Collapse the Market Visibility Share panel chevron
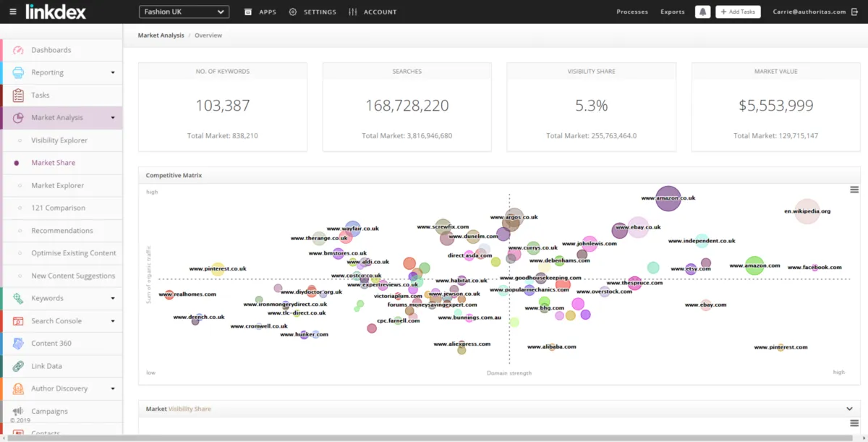The image size is (868, 442). coord(850,409)
